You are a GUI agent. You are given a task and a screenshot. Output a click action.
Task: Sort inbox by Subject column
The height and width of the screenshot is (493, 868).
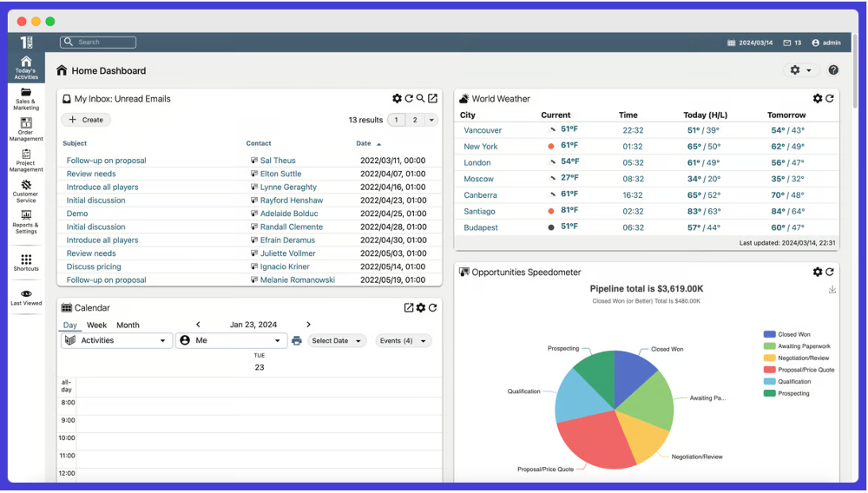coord(75,143)
